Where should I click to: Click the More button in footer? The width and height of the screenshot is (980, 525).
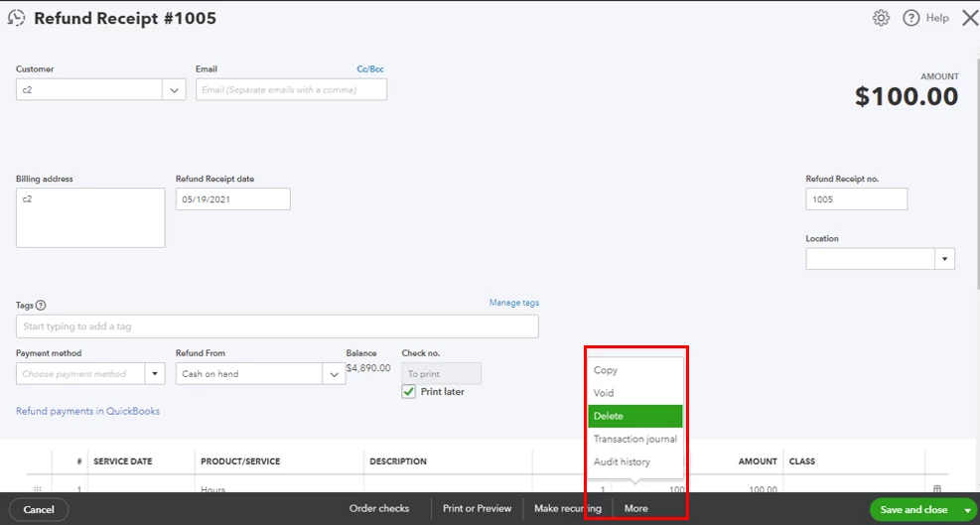point(635,509)
